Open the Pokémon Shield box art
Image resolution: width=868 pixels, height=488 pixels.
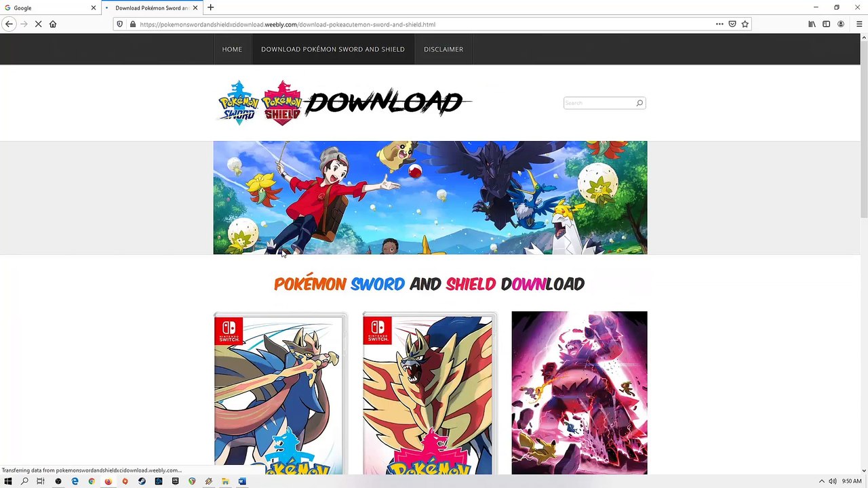pos(429,393)
